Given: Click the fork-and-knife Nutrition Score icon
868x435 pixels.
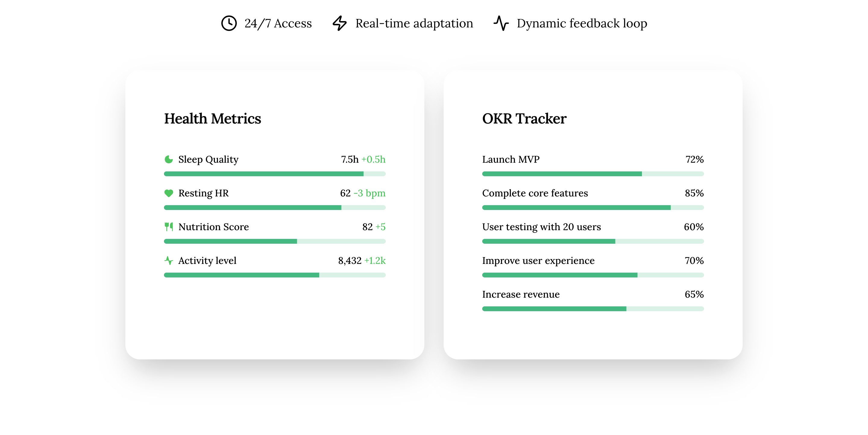Looking at the screenshot, I should click(x=168, y=227).
